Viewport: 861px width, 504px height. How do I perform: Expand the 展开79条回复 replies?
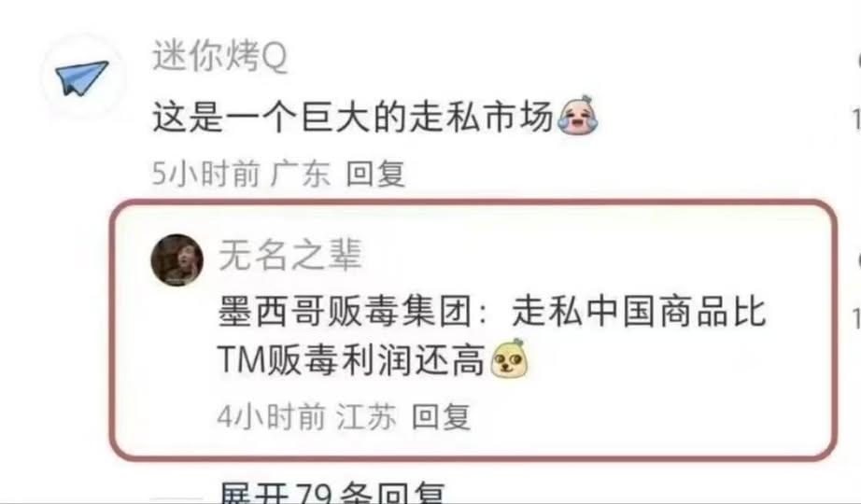(332, 493)
